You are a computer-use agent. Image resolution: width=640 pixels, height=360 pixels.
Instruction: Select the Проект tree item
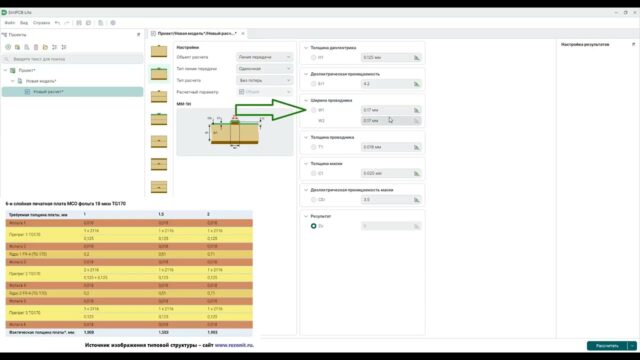tap(27, 70)
